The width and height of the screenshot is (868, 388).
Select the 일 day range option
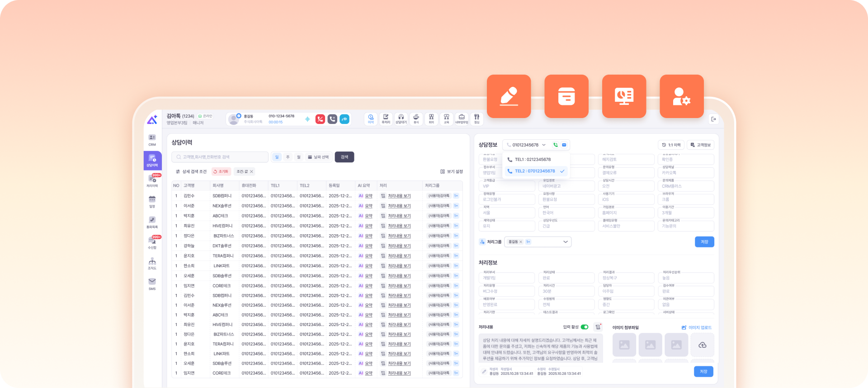coord(277,157)
